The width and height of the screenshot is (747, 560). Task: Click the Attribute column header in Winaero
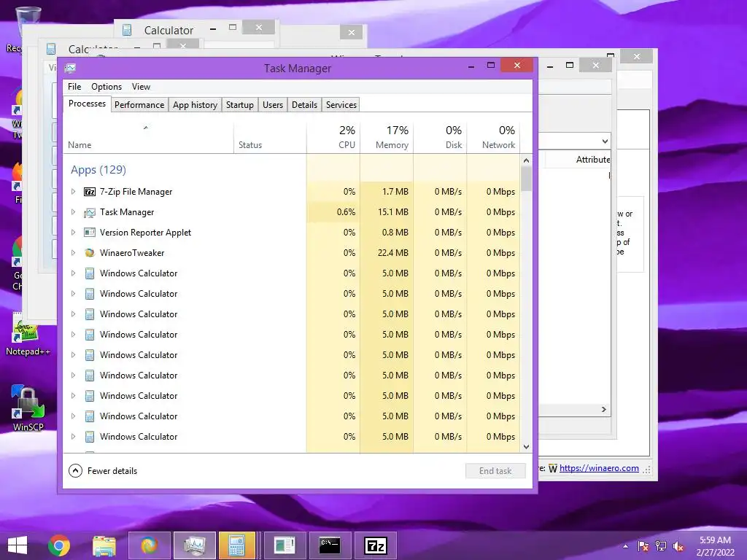pyautogui.click(x=592, y=160)
